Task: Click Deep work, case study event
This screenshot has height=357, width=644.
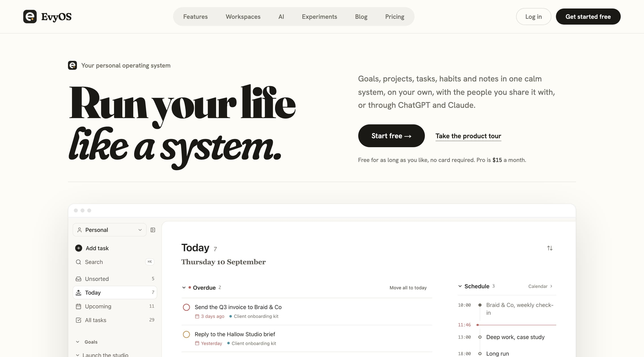Action: (x=515, y=337)
